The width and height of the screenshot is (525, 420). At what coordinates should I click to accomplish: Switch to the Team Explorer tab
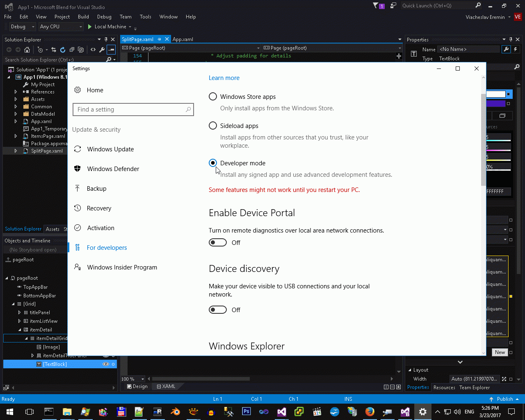[x=475, y=388]
